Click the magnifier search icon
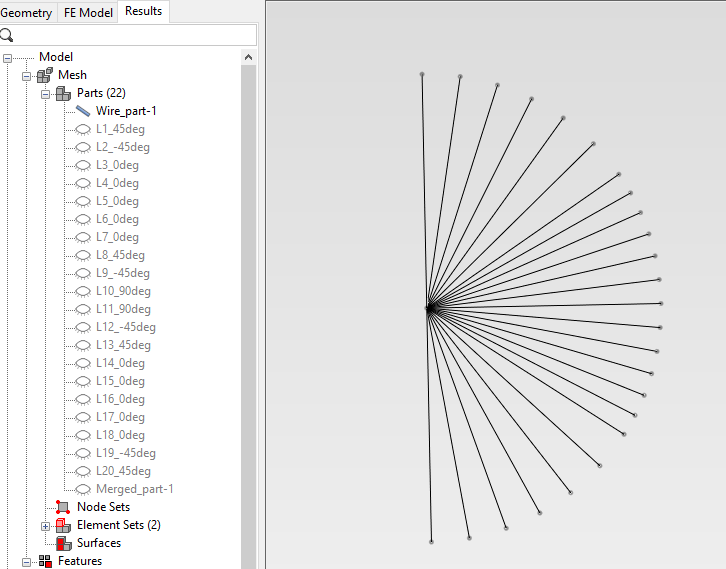 click(6, 35)
